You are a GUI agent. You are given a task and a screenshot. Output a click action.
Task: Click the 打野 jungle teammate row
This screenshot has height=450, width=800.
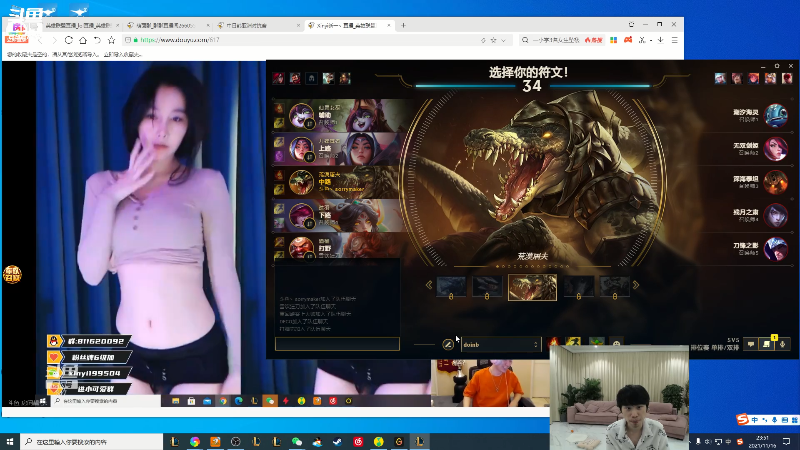coord(339,246)
